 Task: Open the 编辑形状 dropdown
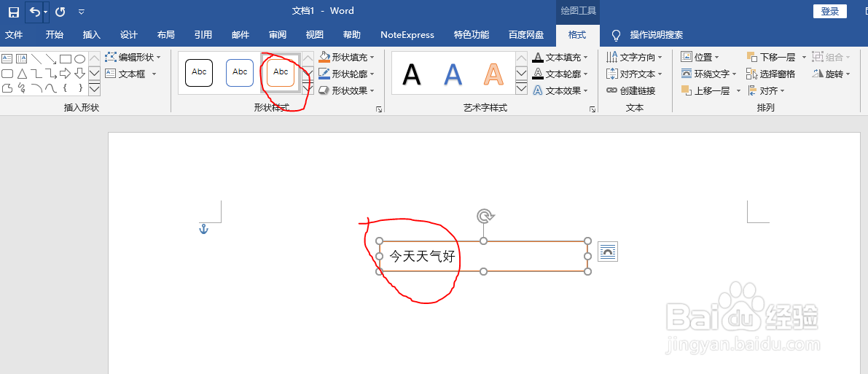(x=133, y=57)
